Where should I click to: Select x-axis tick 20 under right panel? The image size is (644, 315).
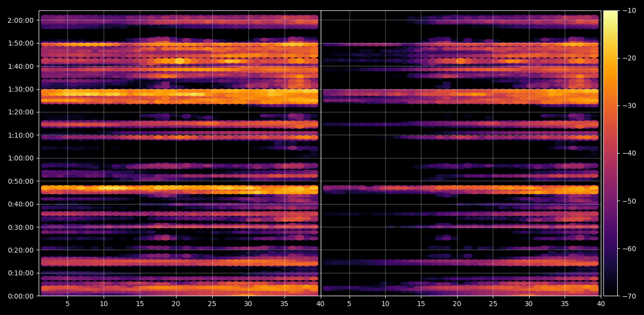pos(457,304)
